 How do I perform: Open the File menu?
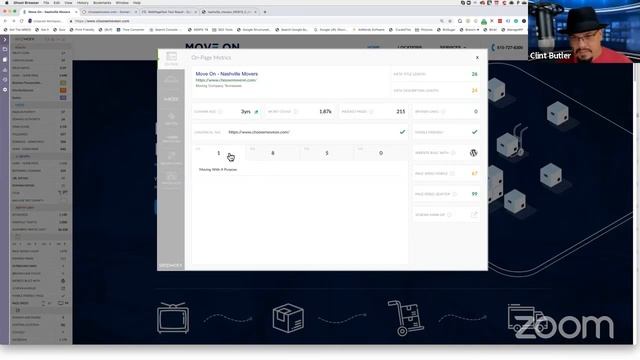(x=46, y=2)
